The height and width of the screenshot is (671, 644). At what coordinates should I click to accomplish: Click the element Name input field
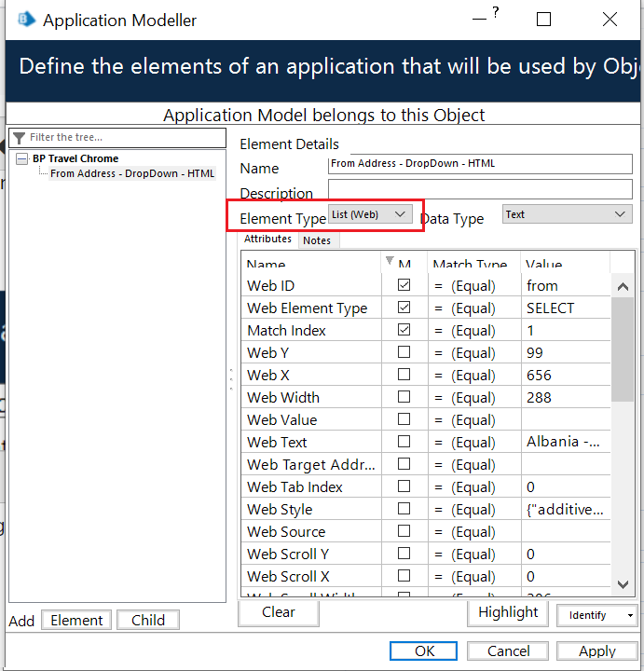click(x=480, y=164)
